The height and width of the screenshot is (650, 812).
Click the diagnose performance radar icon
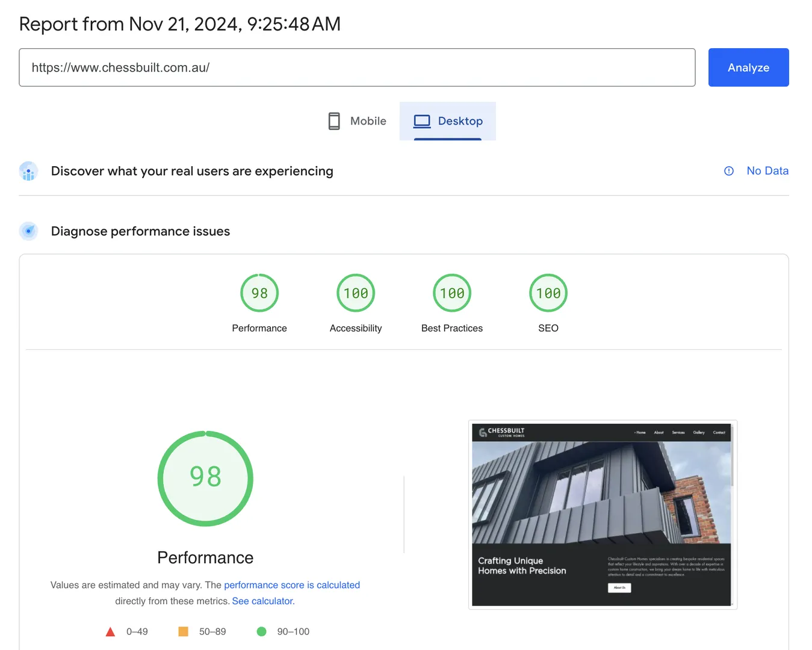[28, 231]
